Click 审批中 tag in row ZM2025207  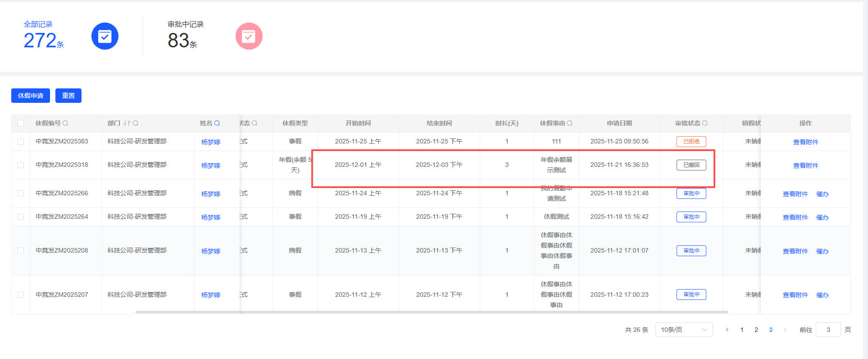pos(691,295)
